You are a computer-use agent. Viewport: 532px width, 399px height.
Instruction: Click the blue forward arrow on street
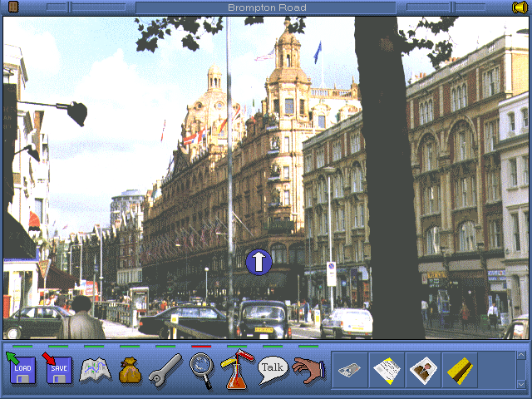coord(259,262)
